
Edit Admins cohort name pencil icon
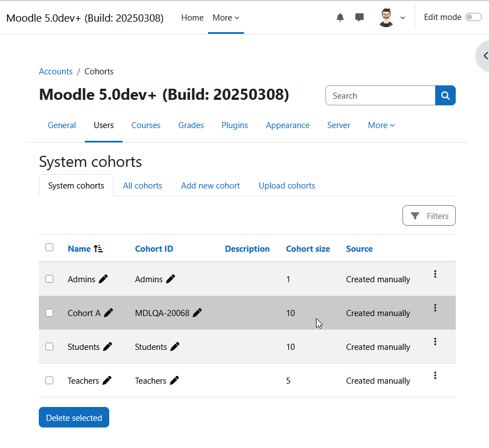pos(103,279)
